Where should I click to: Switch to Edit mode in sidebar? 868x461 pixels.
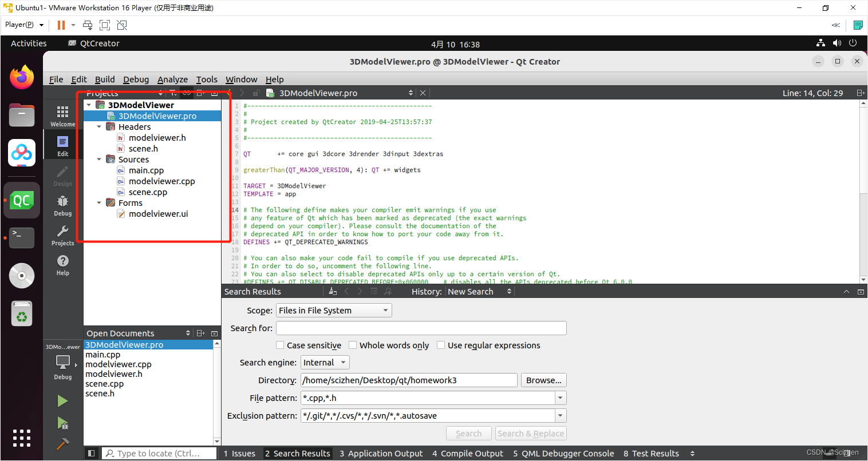pos(62,146)
